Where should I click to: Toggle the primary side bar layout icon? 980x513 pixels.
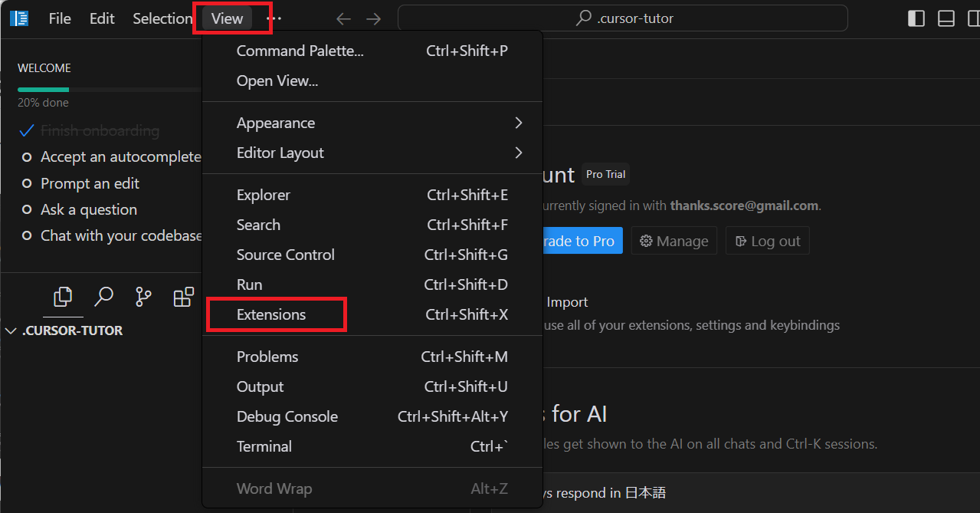point(916,18)
